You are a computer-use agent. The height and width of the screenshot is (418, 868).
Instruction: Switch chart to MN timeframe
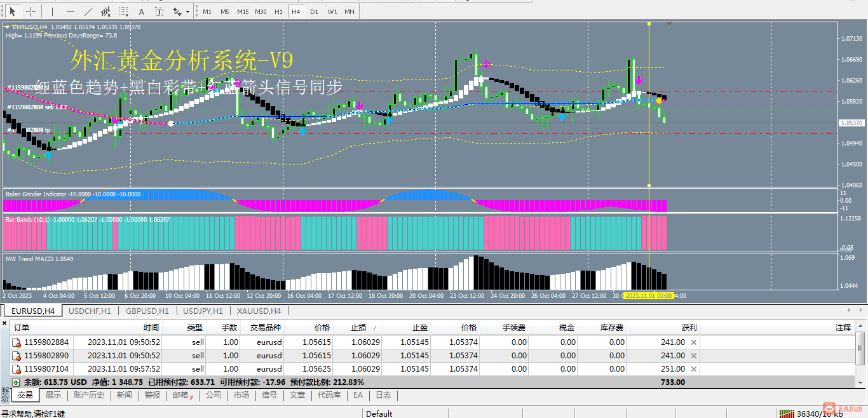point(349,11)
